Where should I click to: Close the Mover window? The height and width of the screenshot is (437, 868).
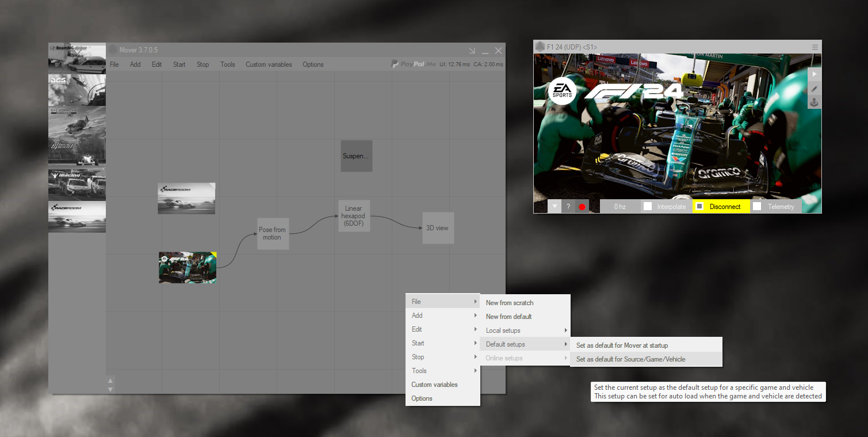[x=499, y=51]
